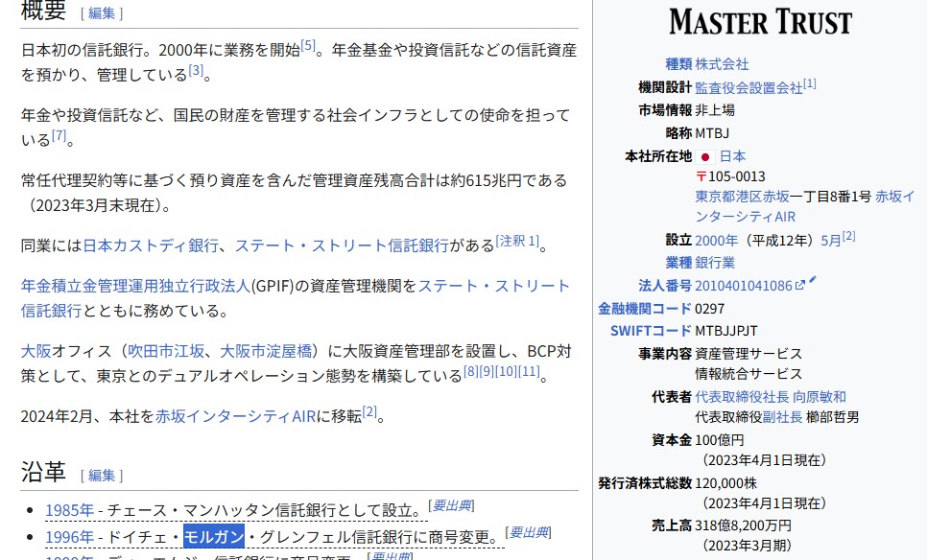Click the 318億8,200万円 sales value

pyautogui.click(x=743, y=525)
